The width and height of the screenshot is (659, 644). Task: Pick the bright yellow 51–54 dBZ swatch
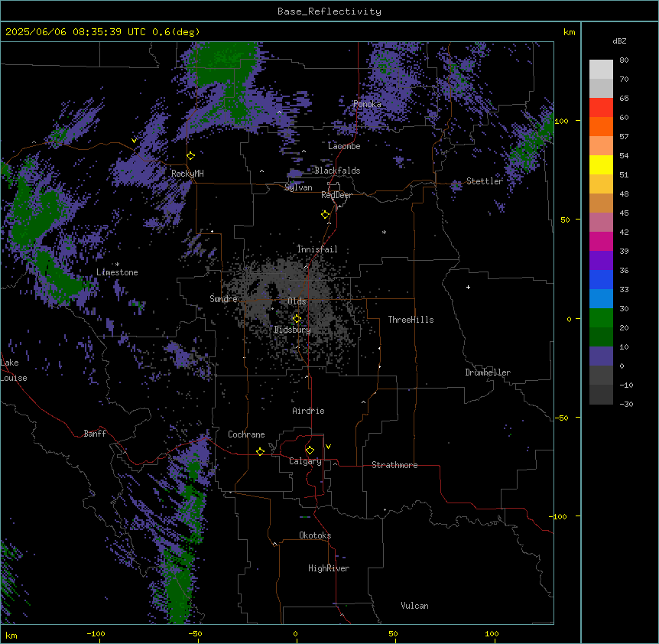coord(601,164)
